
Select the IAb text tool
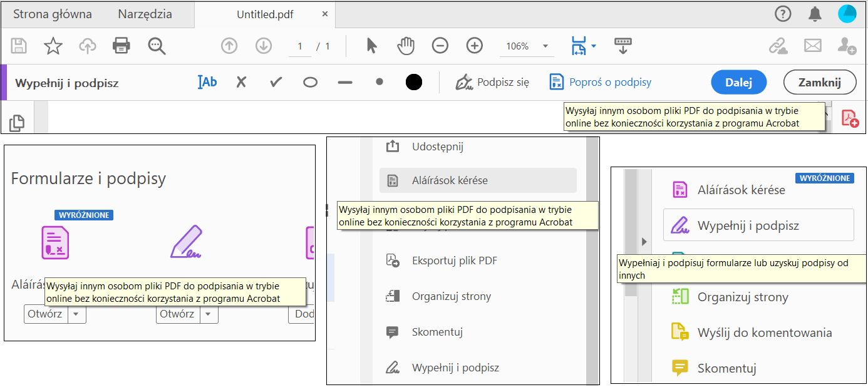207,81
